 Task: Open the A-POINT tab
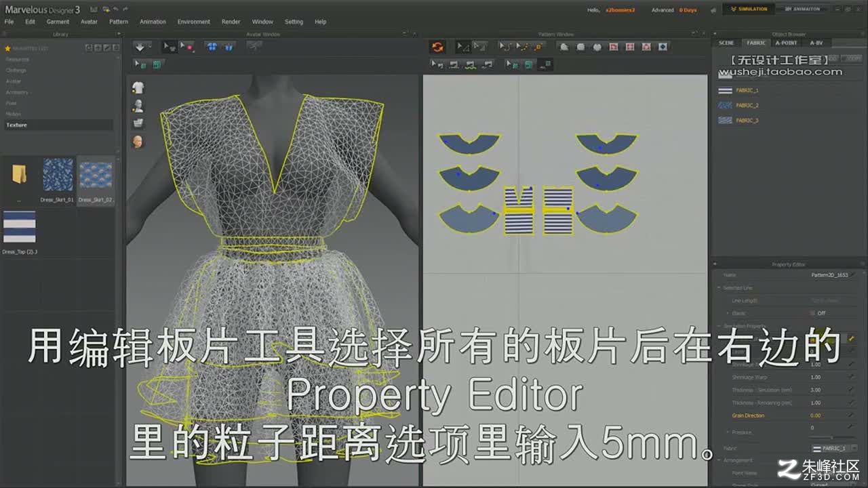[x=787, y=43]
